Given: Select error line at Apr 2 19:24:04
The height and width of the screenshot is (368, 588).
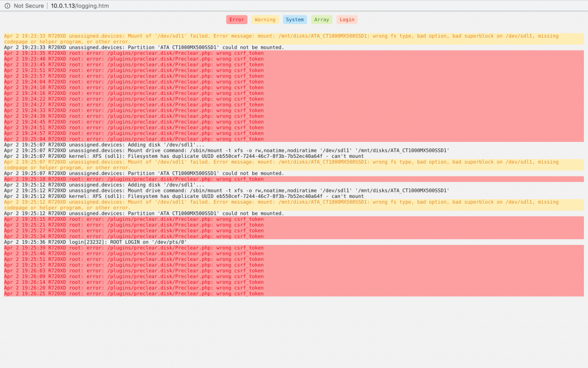Looking at the screenshot, I should (x=294, y=82).
